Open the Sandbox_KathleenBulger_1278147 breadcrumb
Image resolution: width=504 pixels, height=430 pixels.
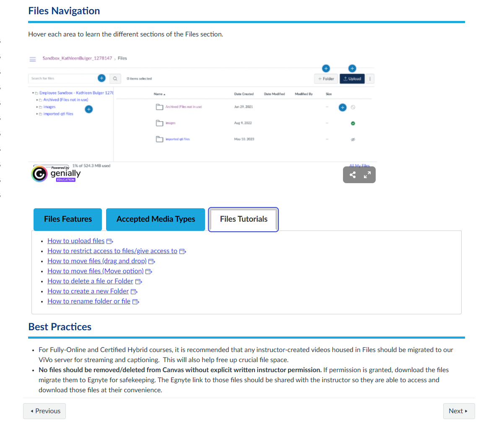pos(77,58)
